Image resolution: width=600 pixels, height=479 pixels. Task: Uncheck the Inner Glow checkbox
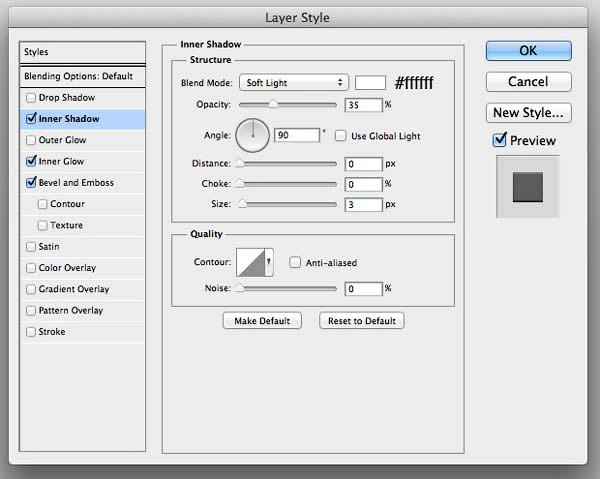(31, 161)
